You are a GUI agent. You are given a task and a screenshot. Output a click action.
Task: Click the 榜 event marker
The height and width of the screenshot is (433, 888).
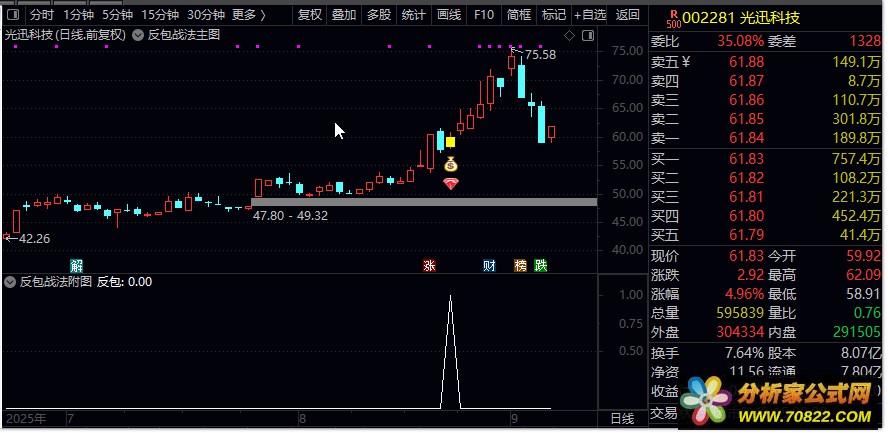click(520, 265)
